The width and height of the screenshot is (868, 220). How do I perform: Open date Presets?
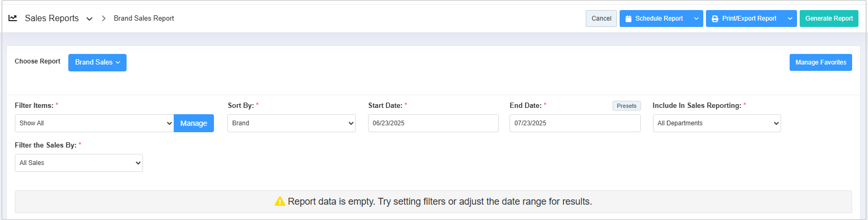click(627, 106)
